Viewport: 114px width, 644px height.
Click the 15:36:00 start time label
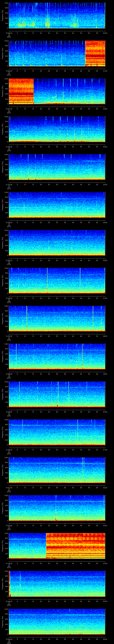point(9,298)
